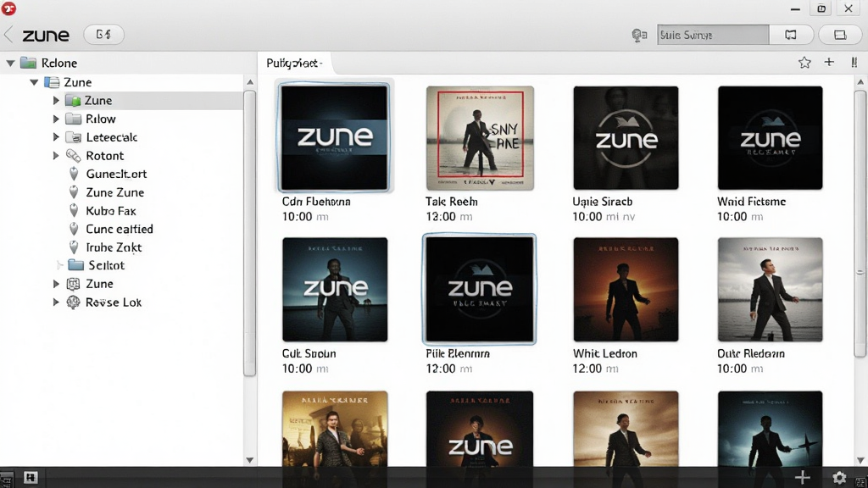Focus the search input field in the header
Image resolution: width=868 pixels, height=488 pixels.
712,35
